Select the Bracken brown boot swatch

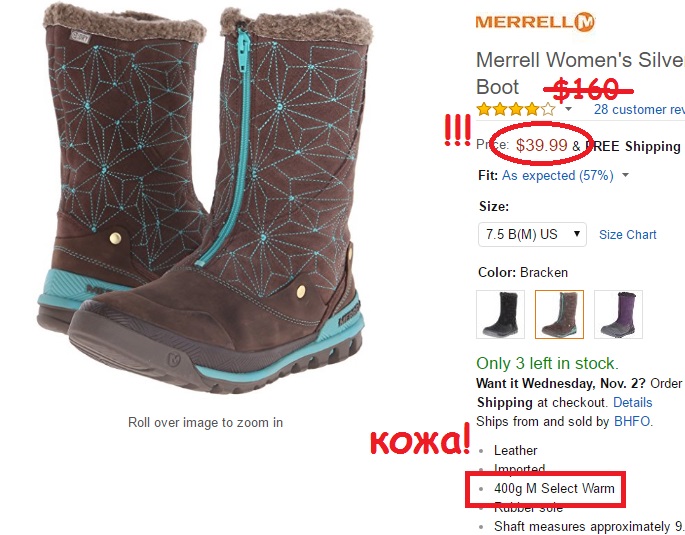[x=559, y=314]
